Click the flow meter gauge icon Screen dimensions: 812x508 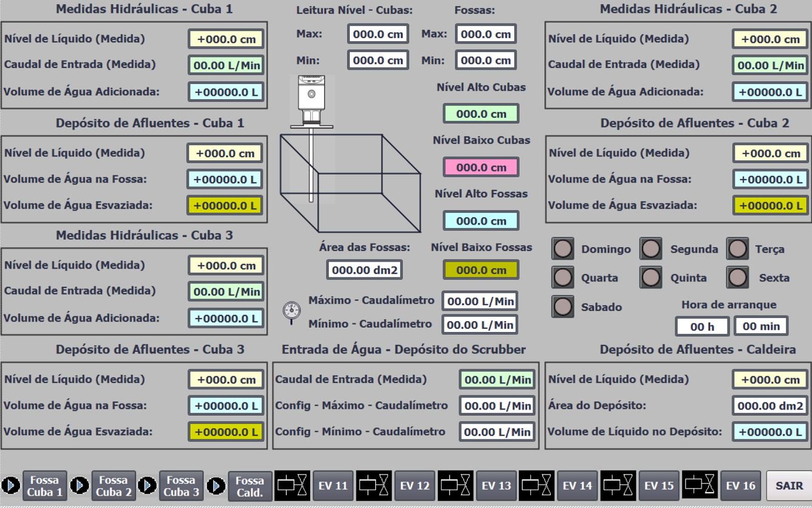click(292, 311)
